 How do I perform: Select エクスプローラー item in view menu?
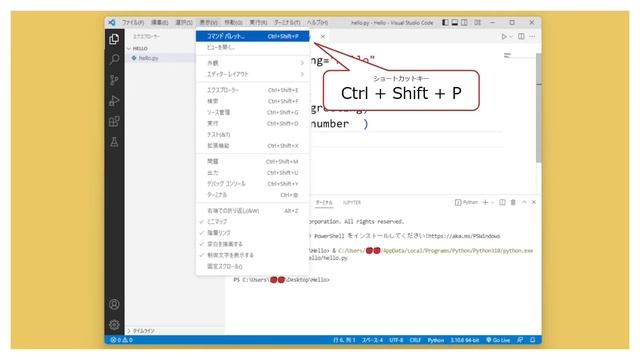point(253,90)
